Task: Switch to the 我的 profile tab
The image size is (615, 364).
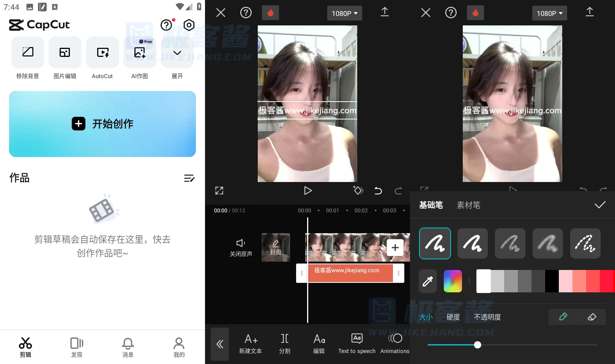Action: pyautogui.click(x=179, y=347)
